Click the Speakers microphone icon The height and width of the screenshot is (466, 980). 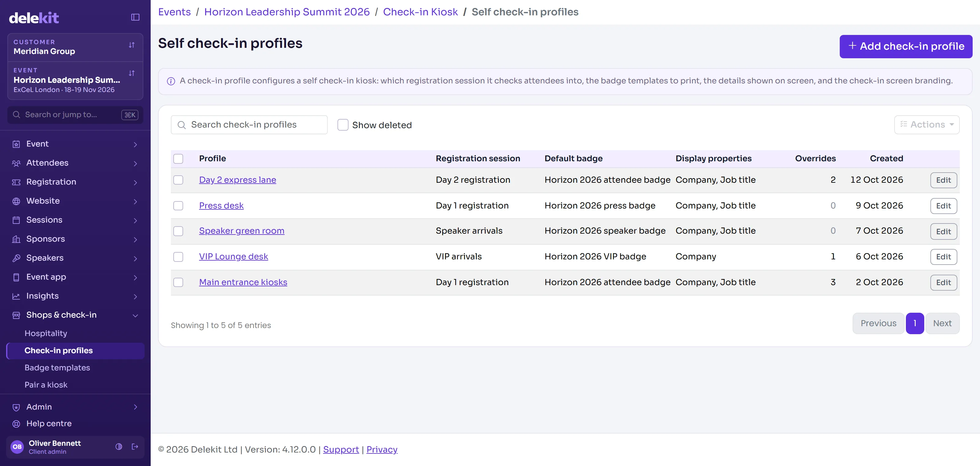(x=16, y=258)
